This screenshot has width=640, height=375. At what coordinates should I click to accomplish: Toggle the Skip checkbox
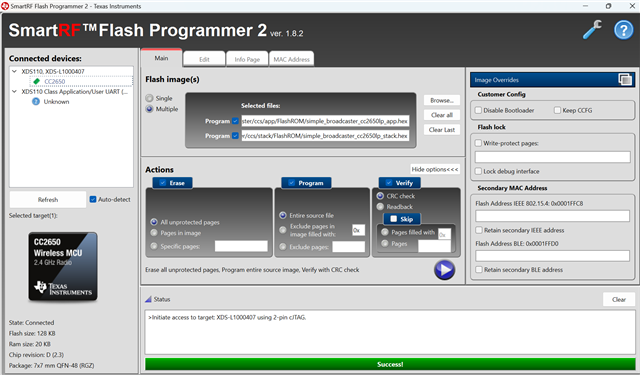(x=393, y=219)
